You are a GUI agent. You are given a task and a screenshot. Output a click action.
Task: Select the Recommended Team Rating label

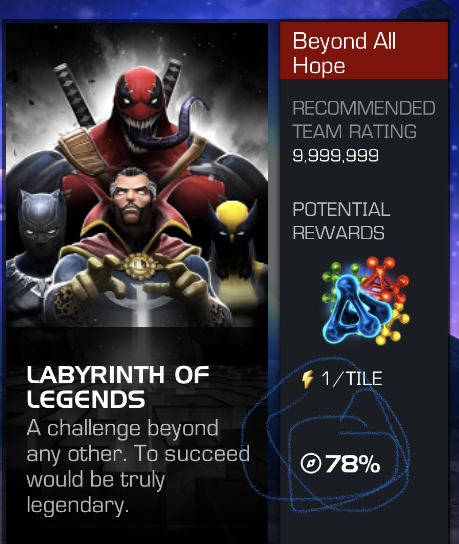[364, 120]
